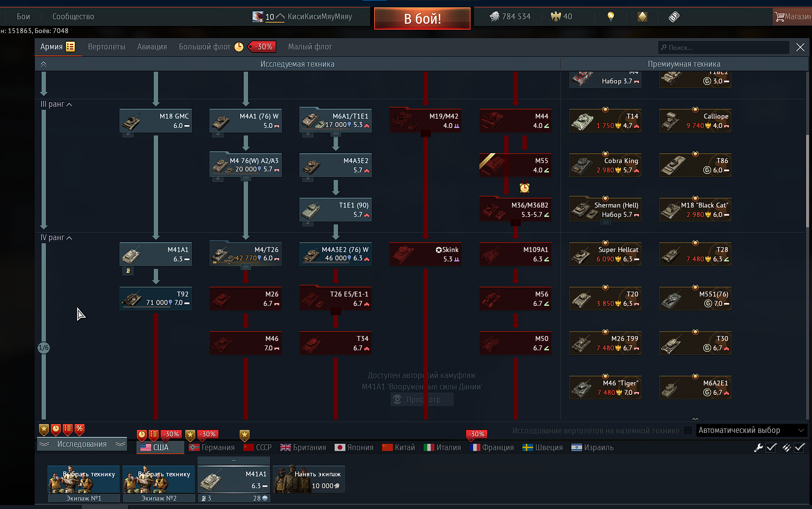Expand the M6A1/T1E1 vehicle group
812x509 pixels.
tap(336, 134)
